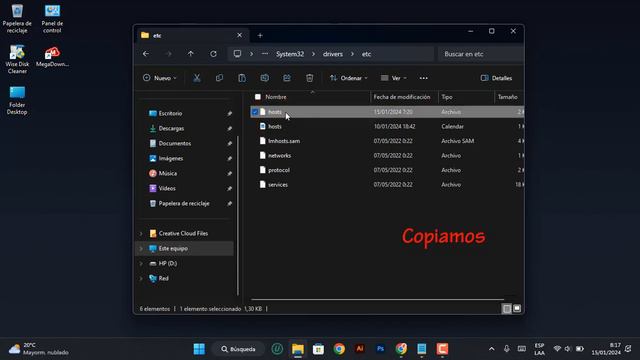Click the navigation pane vertical scrollbar
The image size is (640, 360).
(x=238, y=215)
